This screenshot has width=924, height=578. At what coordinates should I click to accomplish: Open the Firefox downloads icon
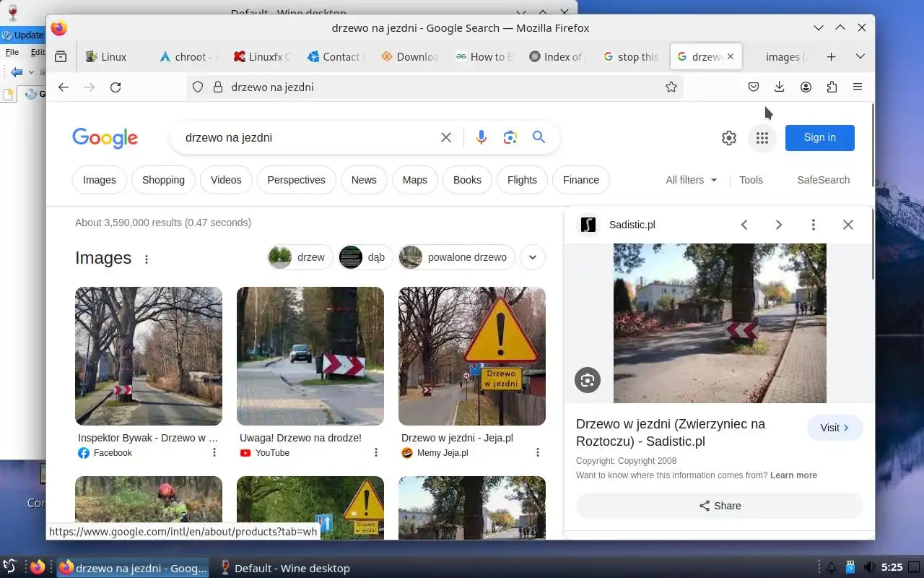pyautogui.click(x=780, y=87)
